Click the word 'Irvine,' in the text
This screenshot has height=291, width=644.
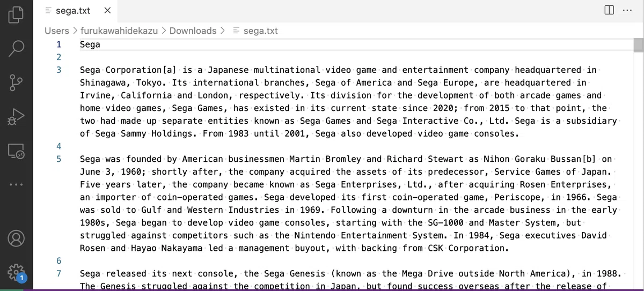(x=98, y=95)
